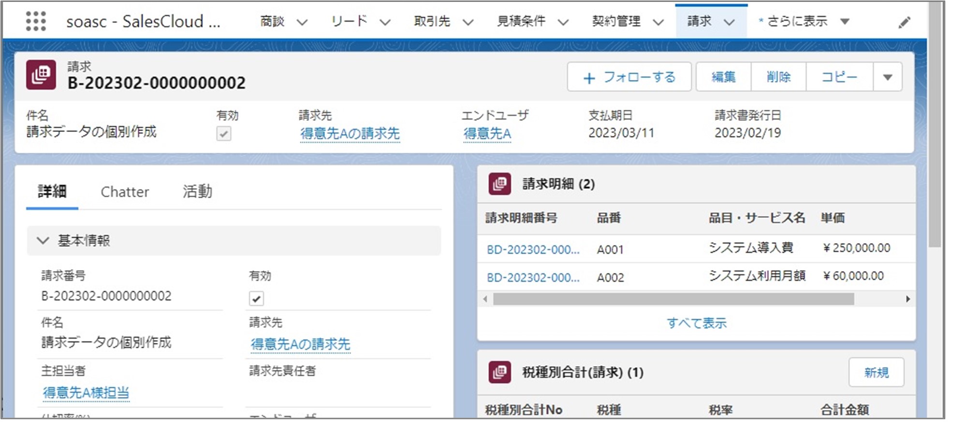This screenshot has height=422, width=980.
Task: Open the 取引先 tab dropdown chevron
Action: (468, 22)
